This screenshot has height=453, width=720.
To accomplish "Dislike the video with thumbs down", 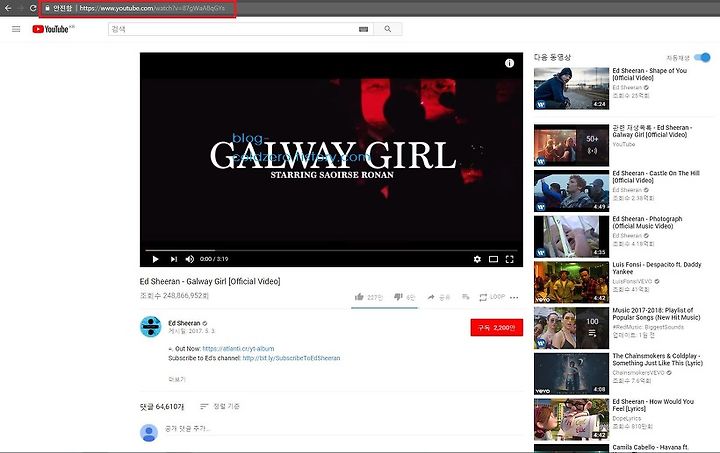I will pyautogui.click(x=398, y=297).
